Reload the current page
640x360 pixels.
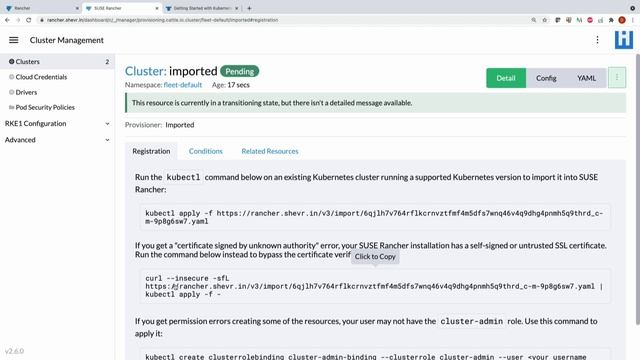(x=29, y=20)
